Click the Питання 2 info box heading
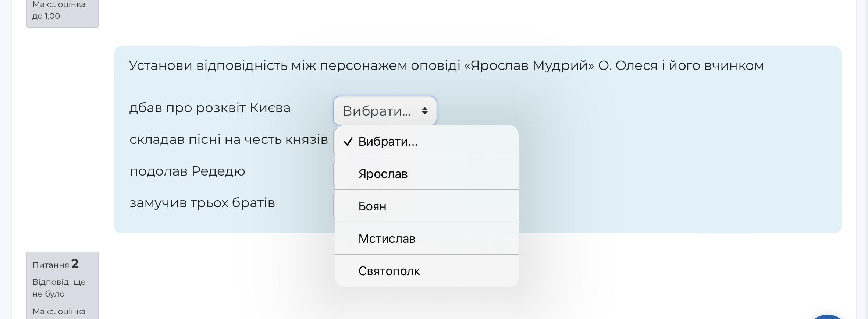This screenshot has height=319, width=868. tap(56, 264)
